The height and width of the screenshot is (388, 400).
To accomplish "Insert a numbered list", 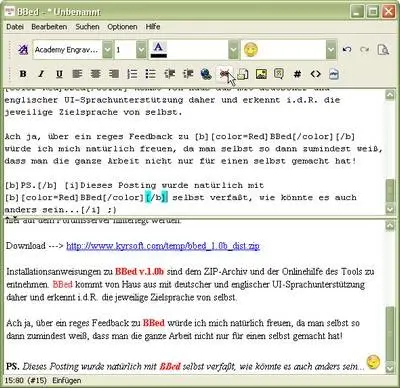I will pyautogui.click(x=132, y=74).
